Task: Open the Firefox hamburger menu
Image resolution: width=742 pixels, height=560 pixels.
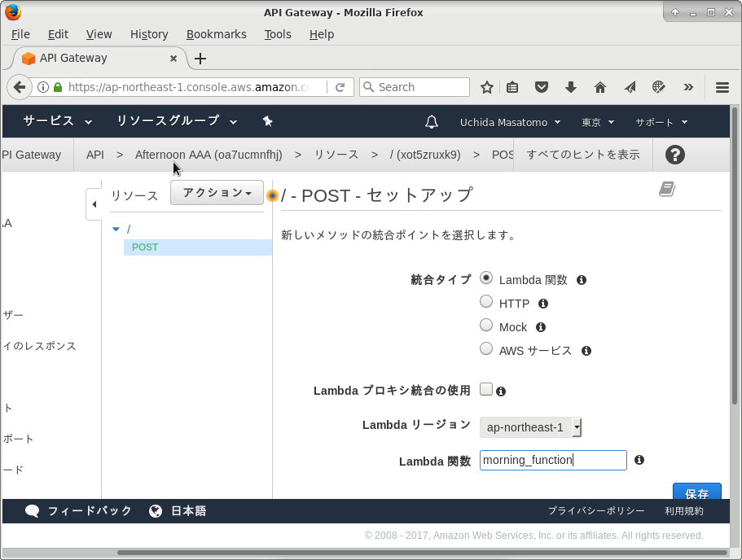Action: [x=722, y=88]
